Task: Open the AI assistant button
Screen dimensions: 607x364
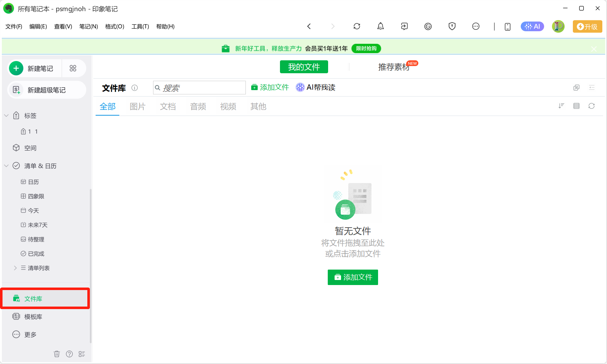Action: click(532, 26)
